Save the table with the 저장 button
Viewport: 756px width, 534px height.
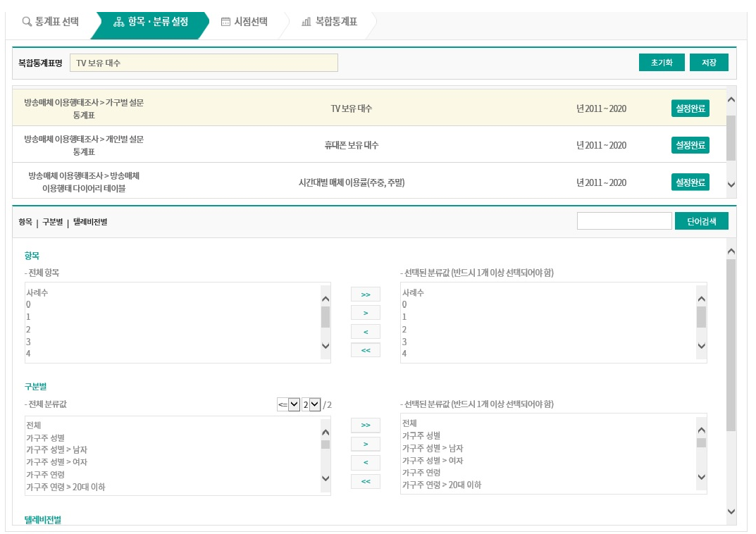coord(709,62)
